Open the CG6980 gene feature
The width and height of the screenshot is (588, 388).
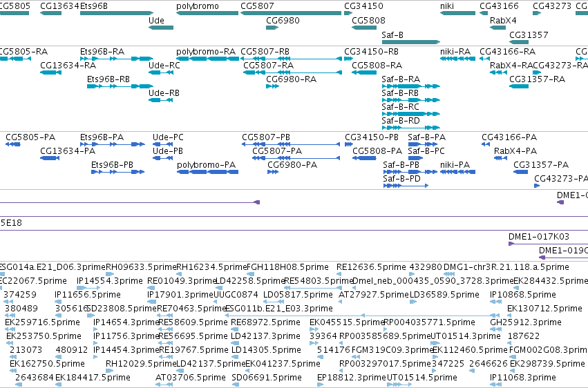[272, 28]
